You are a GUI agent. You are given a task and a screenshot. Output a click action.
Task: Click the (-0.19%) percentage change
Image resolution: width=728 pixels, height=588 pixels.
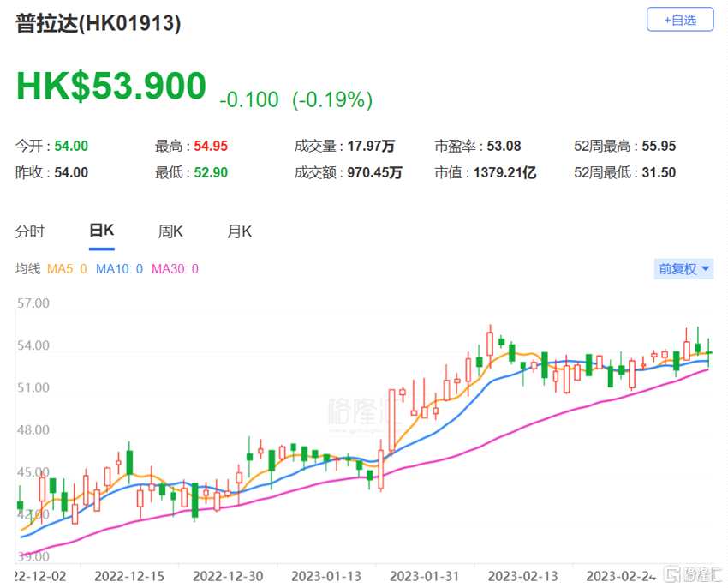332,99
